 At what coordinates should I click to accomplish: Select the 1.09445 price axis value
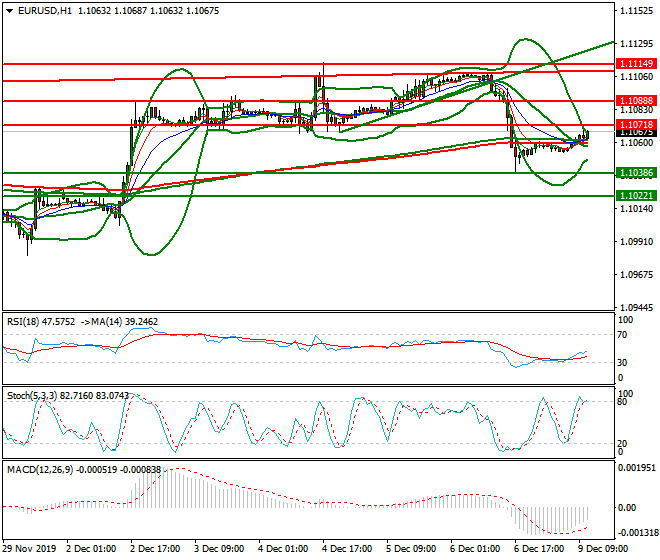[637, 308]
